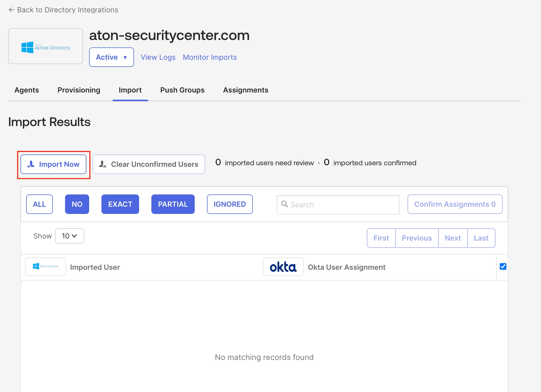Viewport: 541px width, 392px height.
Task: Toggle the select-all checkbox in table header
Action: coord(503,267)
